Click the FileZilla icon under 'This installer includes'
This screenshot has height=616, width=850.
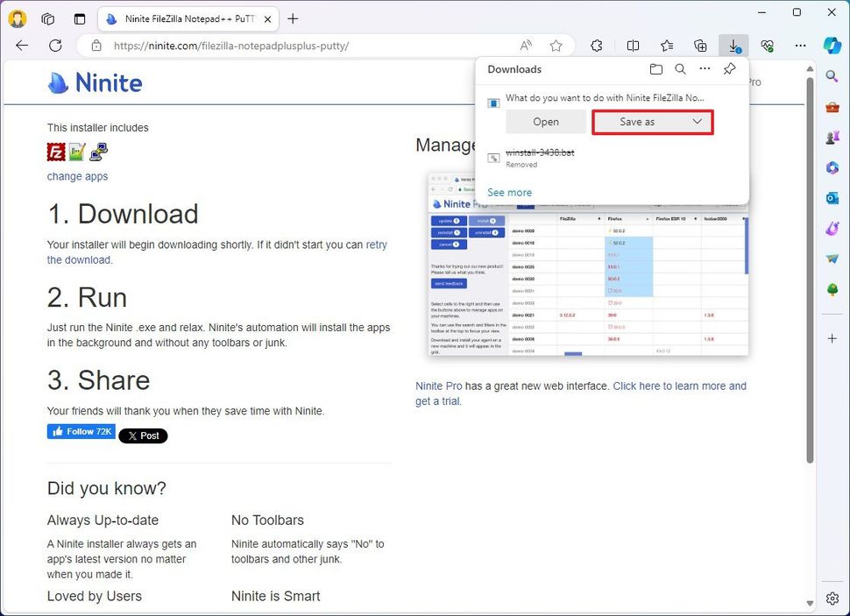[54, 152]
